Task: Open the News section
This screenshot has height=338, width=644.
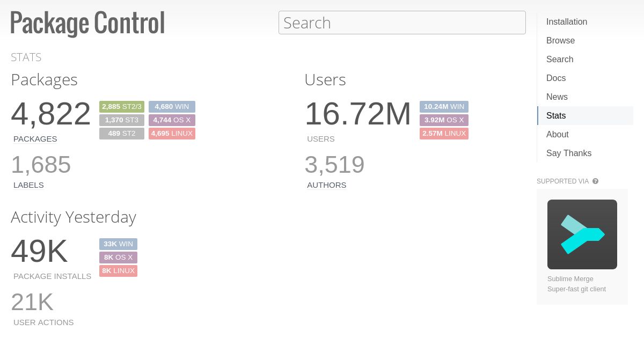Action: coord(557,97)
